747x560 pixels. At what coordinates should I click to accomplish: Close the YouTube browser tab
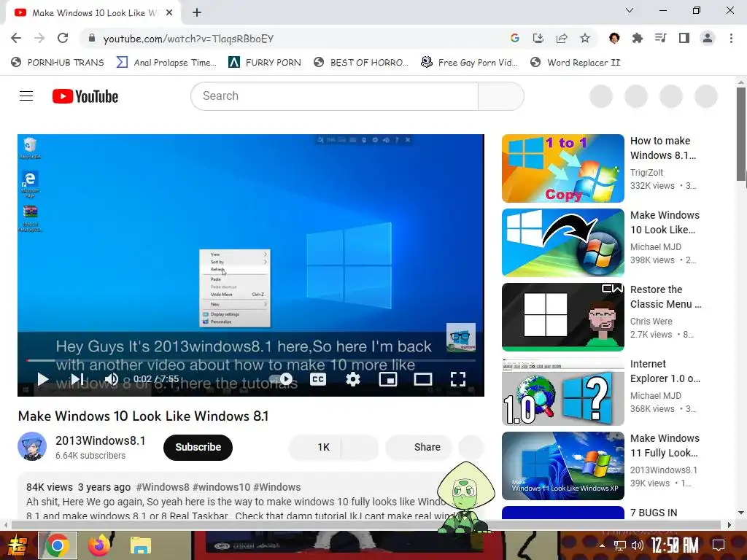169,13
